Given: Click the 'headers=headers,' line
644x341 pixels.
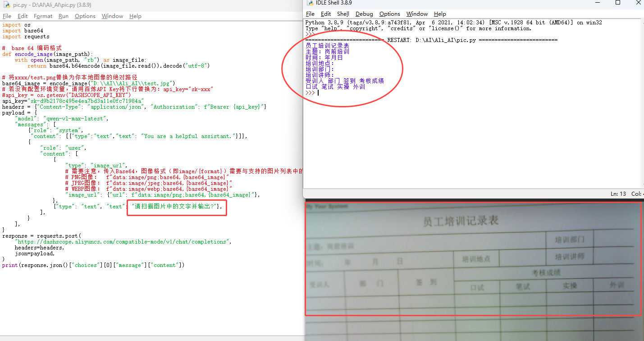Looking at the screenshot, I should click(39, 248).
